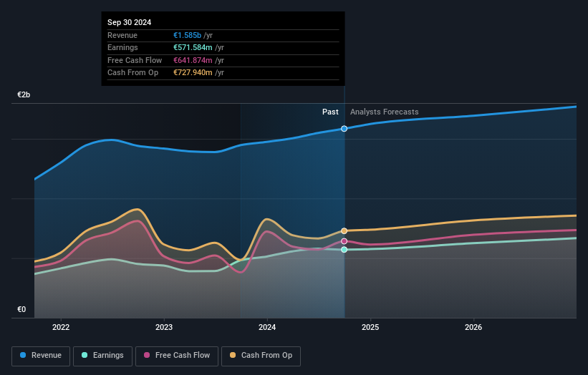Click the €0 y-axis label
The height and width of the screenshot is (375, 588).
point(21,309)
